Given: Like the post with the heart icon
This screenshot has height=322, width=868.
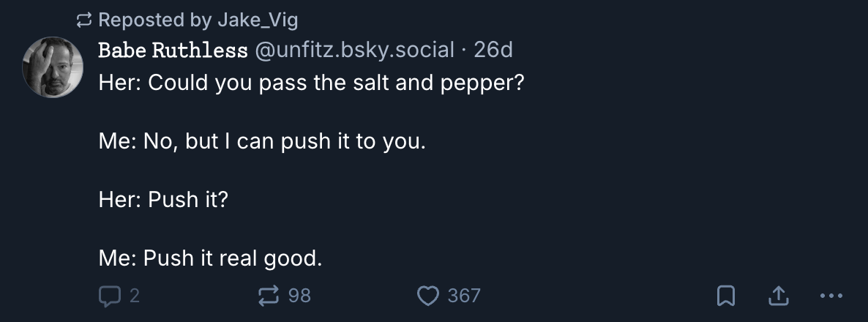Looking at the screenshot, I should click(427, 296).
